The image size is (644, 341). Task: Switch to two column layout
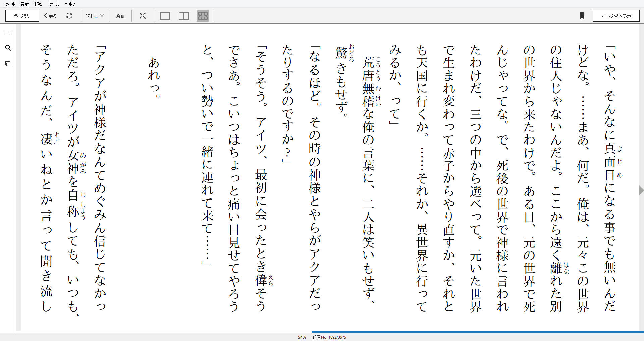(x=184, y=16)
